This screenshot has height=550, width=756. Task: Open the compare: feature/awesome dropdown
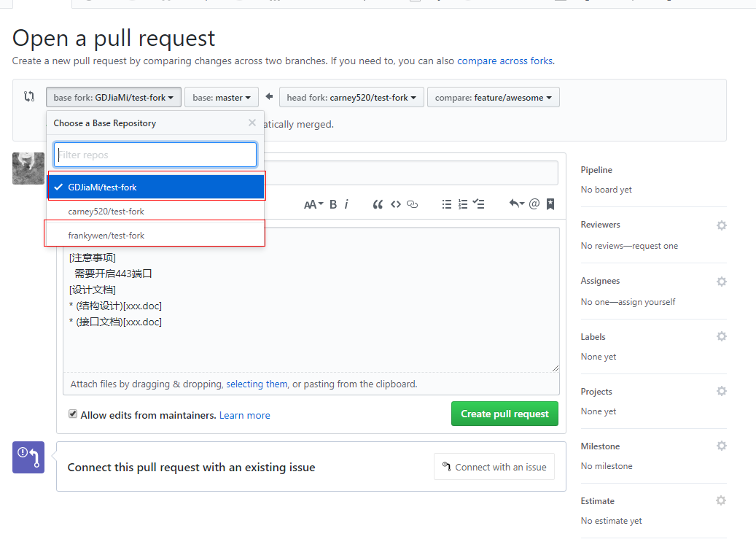coord(493,97)
